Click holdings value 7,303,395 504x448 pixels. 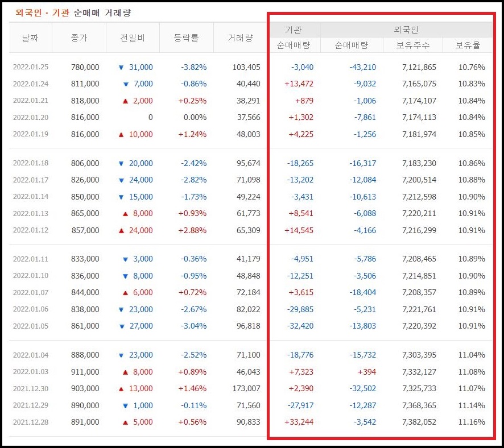(x=419, y=355)
